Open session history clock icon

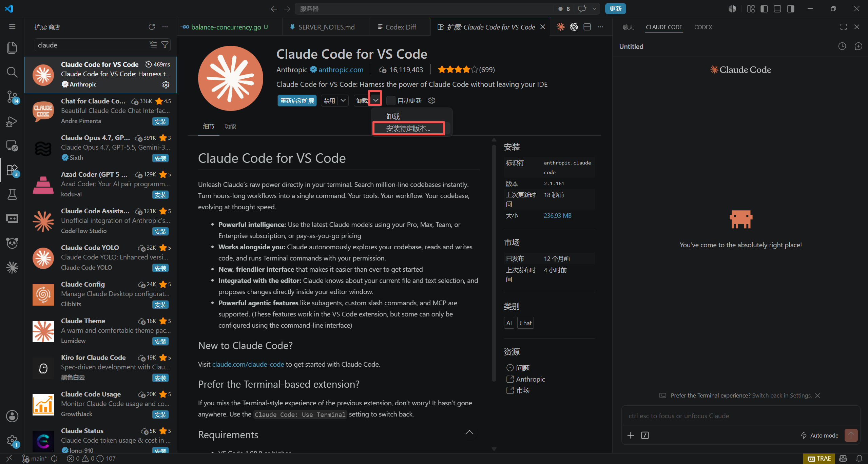pyautogui.click(x=842, y=46)
